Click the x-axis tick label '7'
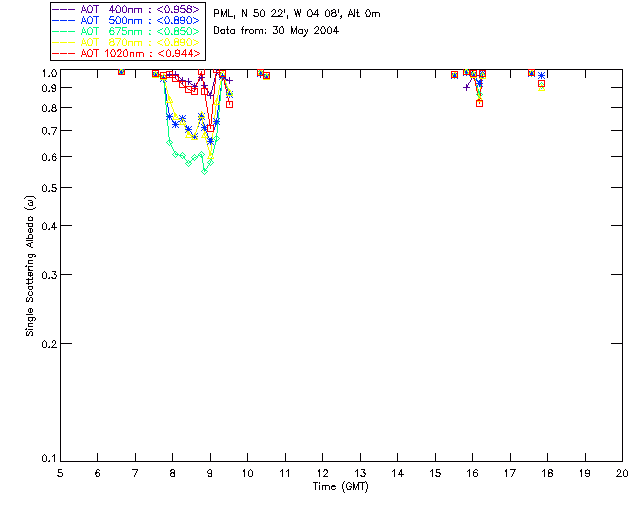 (135, 473)
